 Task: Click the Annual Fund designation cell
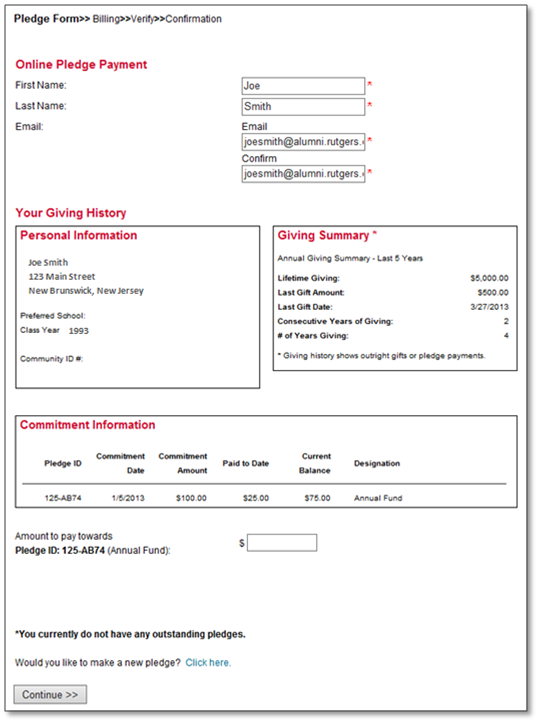pyautogui.click(x=378, y=498)
